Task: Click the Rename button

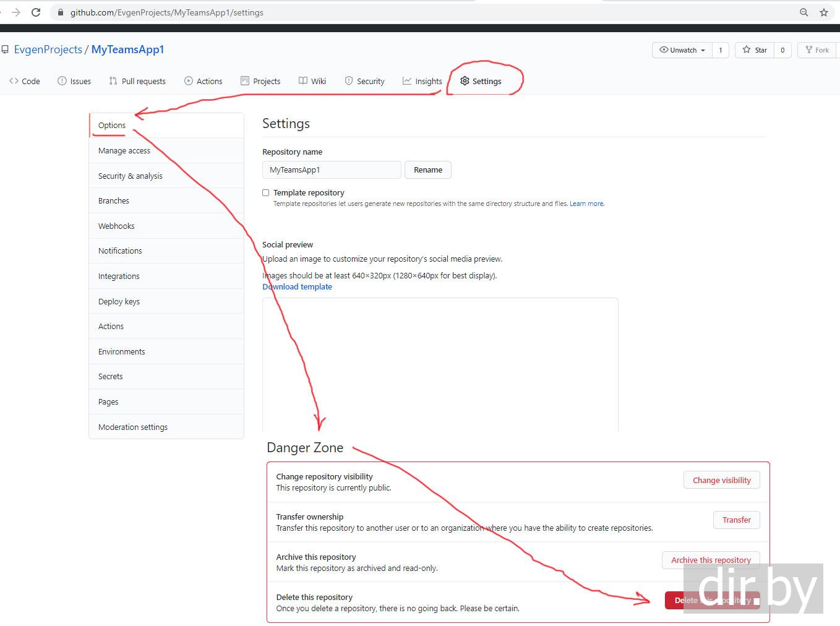Action: (428, 170)
